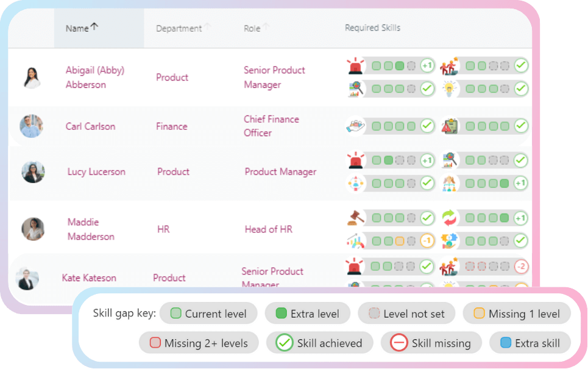Click Lucy Lucerson's profile photo
Viewport: 588px width, 369px height.
(x=32, y=172)
